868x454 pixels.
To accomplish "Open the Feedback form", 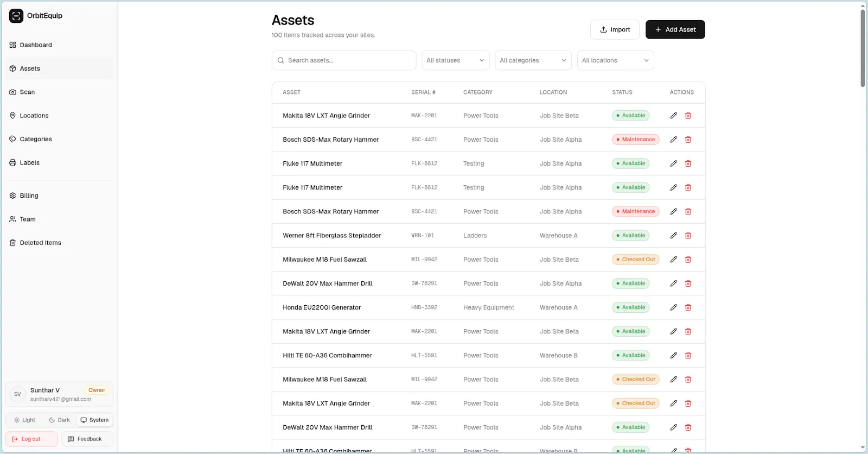I will tap(87, 439).
